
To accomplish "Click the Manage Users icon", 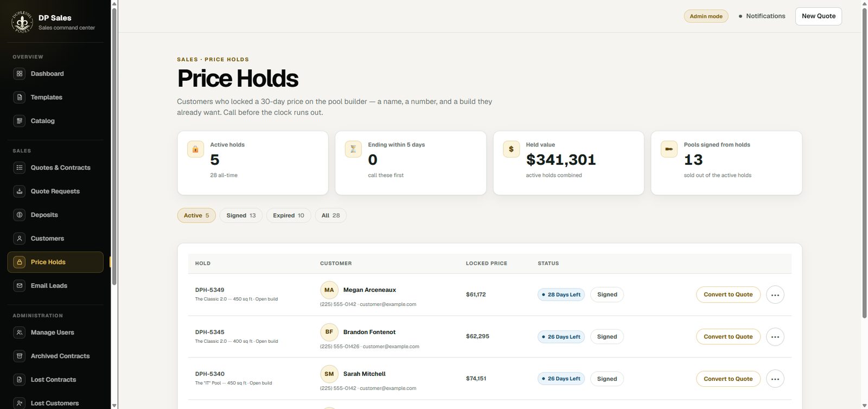I will pos(20,333).
